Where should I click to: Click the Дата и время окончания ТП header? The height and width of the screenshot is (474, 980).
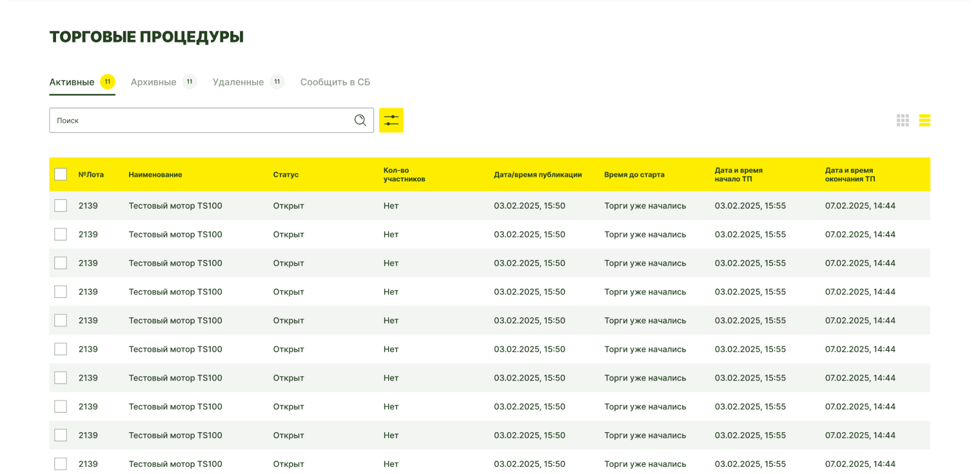pyautogui.click(x=850, y=174)
